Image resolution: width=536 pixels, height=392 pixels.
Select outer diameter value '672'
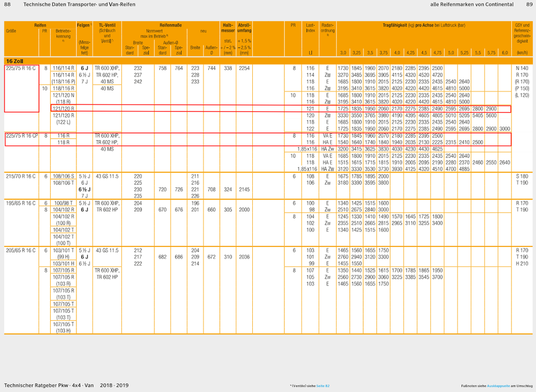tap(211, 257)
